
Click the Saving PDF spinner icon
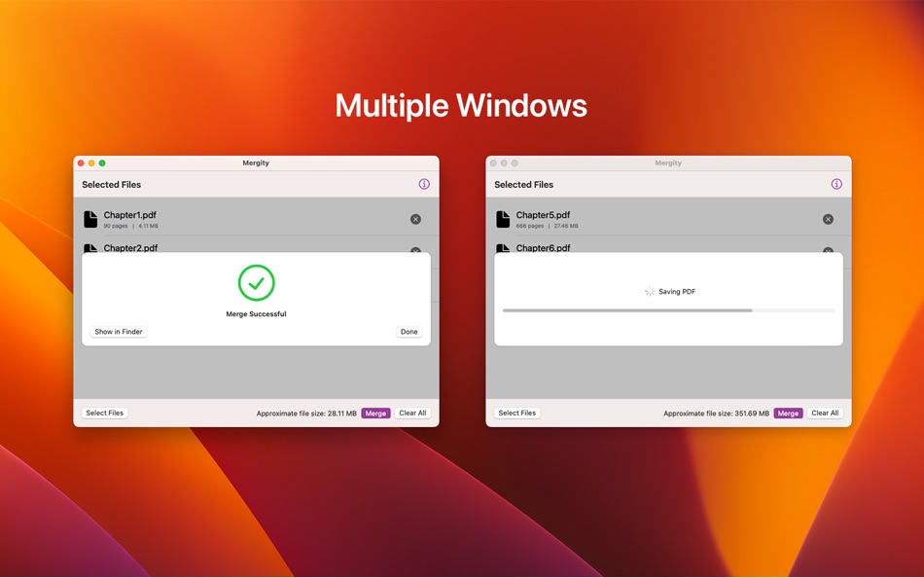[650, 291]
